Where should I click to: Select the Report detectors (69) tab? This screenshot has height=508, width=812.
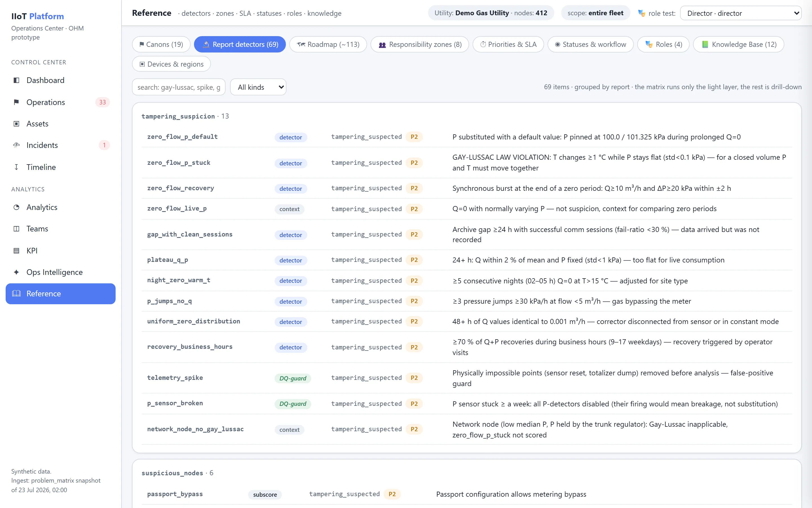click(x=240, y=44)
